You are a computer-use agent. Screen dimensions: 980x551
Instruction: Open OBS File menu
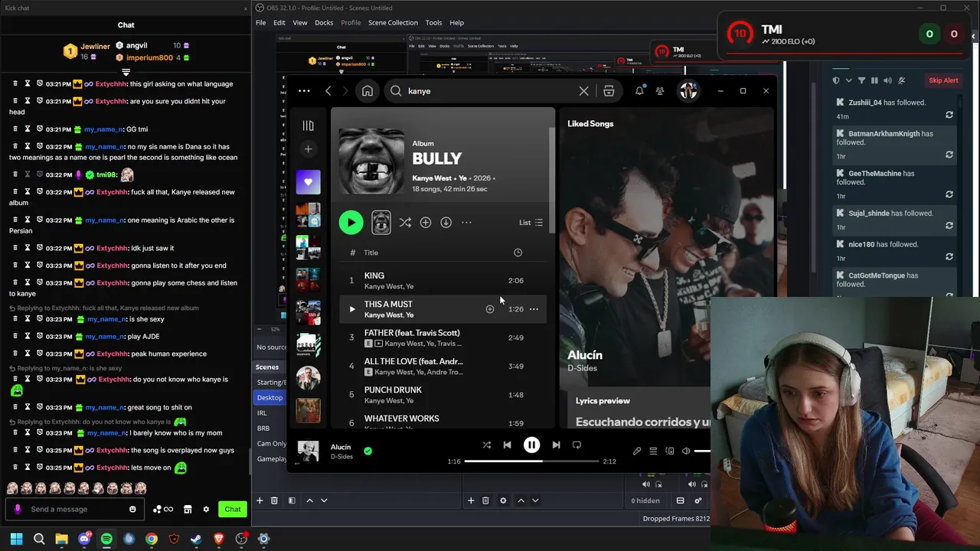(261, 23)
